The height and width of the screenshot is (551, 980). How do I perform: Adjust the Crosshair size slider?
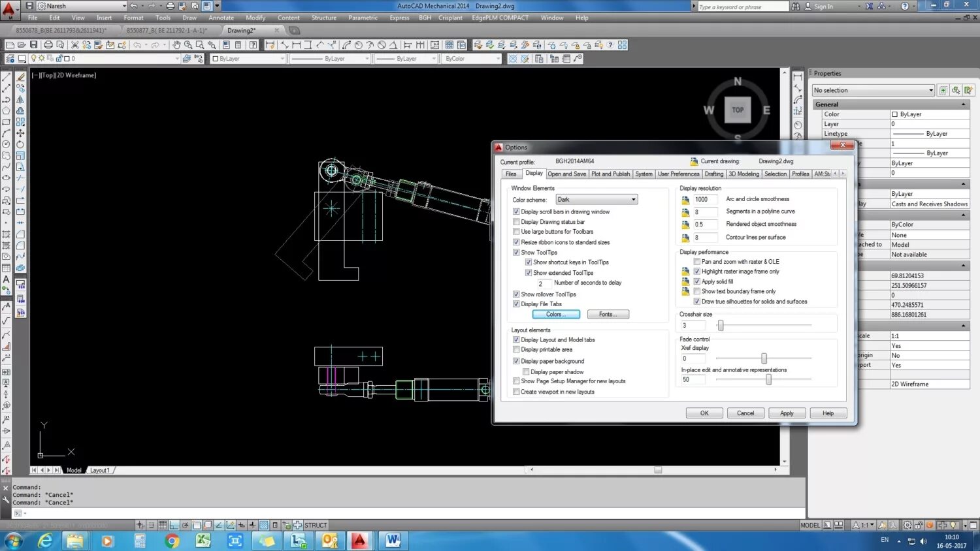click(721, 325)
